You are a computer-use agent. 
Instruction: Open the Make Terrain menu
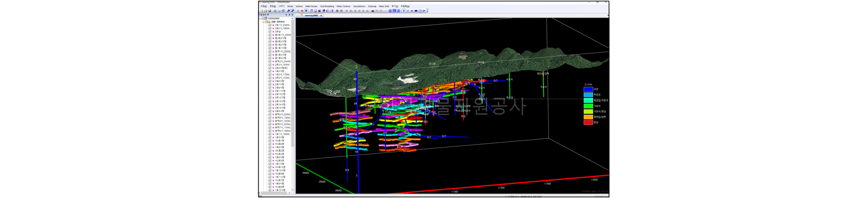(x=311, y=6)
